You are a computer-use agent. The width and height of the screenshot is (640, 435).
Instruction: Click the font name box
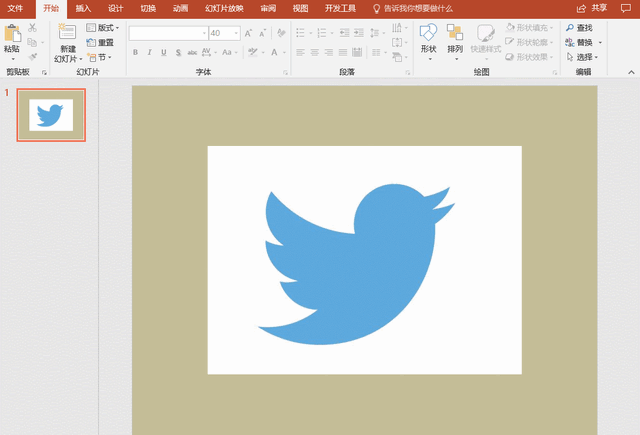click(x=168, y=33)
